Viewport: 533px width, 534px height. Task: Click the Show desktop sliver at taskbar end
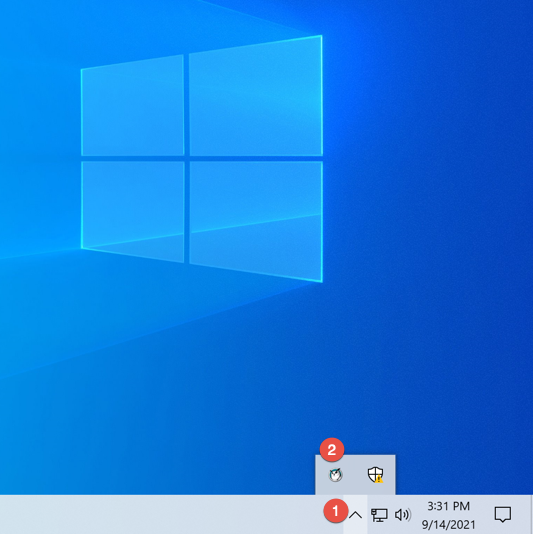[531, 515]
